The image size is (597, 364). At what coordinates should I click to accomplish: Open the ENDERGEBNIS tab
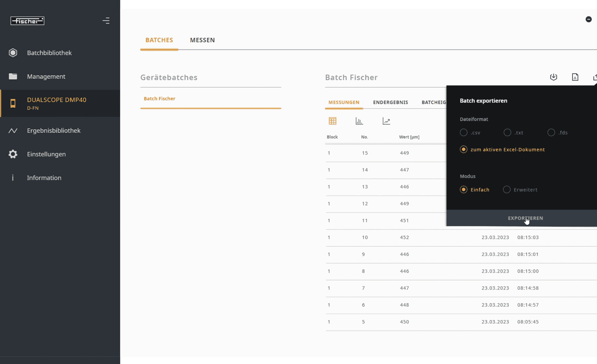tap(391, 102)
